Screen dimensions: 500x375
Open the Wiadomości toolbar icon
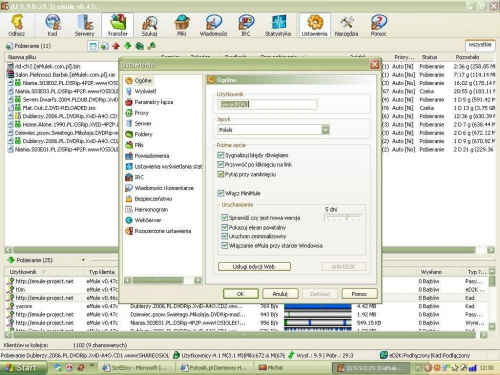[x=213, y=25]
